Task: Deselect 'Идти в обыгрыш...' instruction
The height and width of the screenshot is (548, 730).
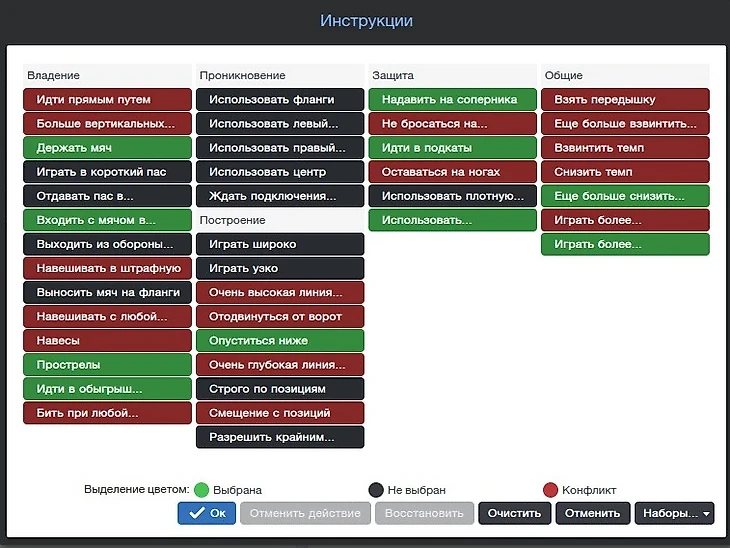Action: pyautogui.click(x=107, y=389)
